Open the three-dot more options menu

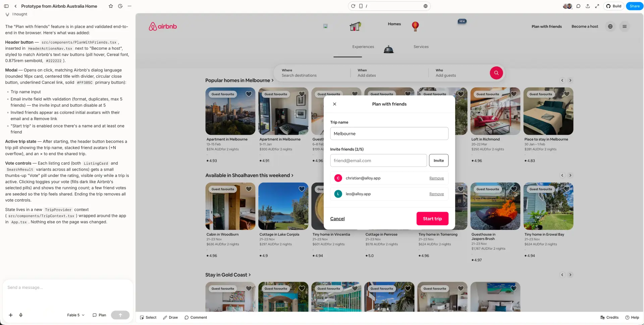coord(129,6)
